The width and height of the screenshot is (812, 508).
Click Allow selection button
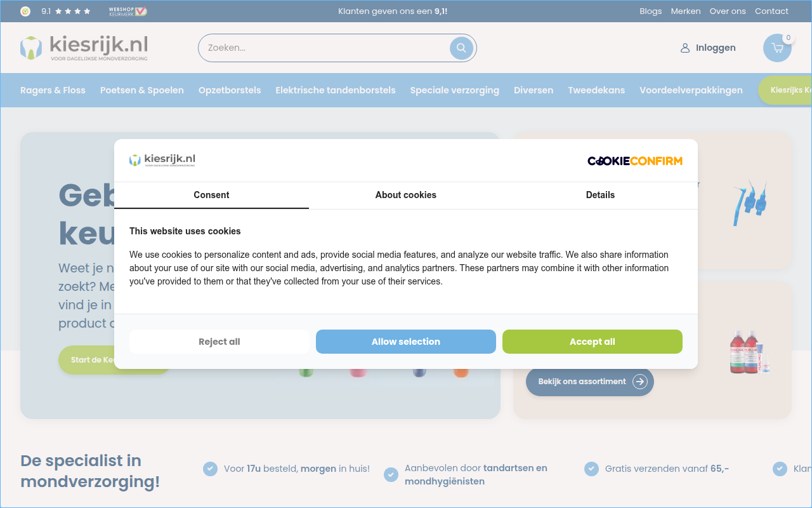(x=406, y=342)
